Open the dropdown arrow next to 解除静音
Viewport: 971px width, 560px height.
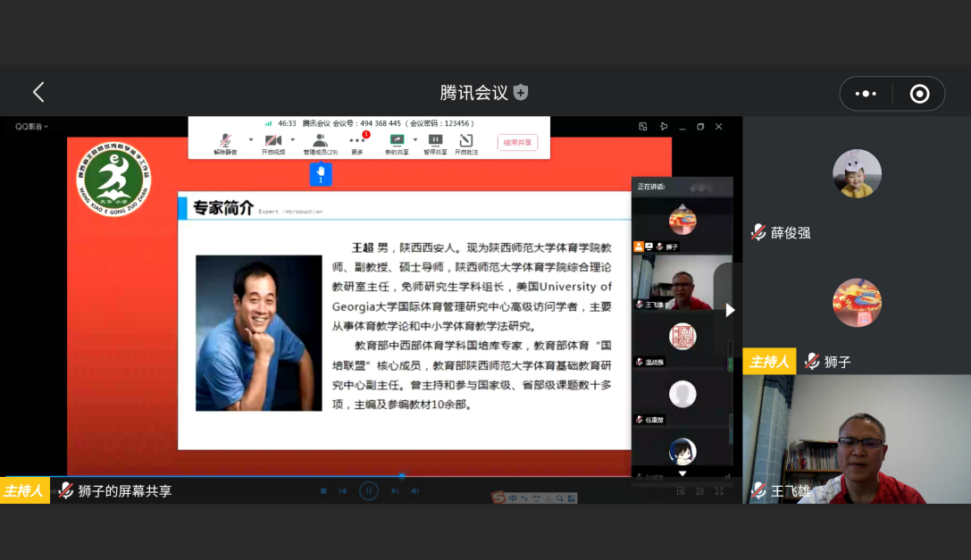click(251, 140)
